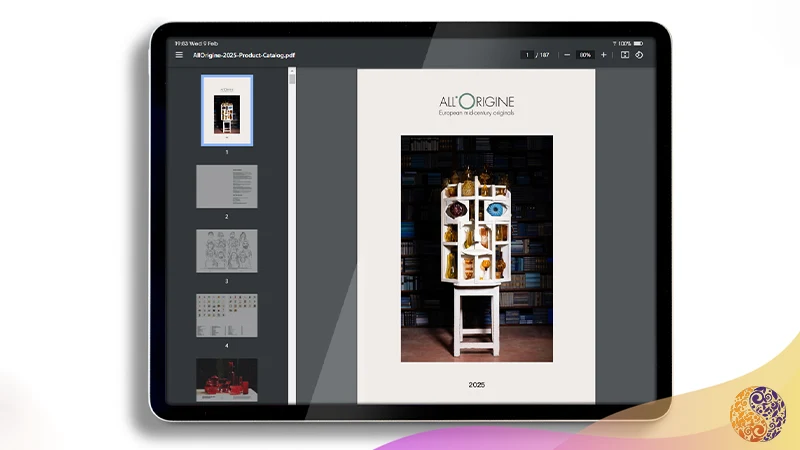This screenshot has width=800, height=450.
Task: Click the total pages count text
Action: (543, 55)
